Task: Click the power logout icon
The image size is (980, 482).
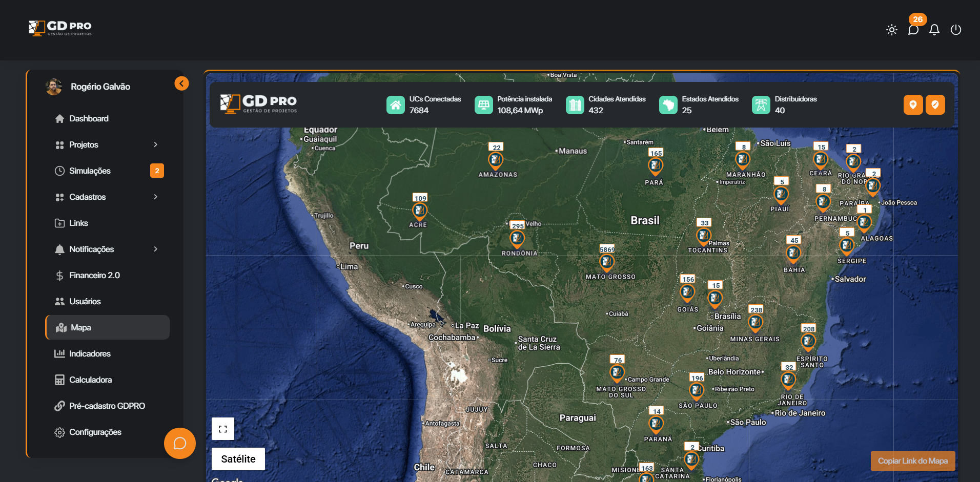Action: pyautogui.click(x=956, y=30)
